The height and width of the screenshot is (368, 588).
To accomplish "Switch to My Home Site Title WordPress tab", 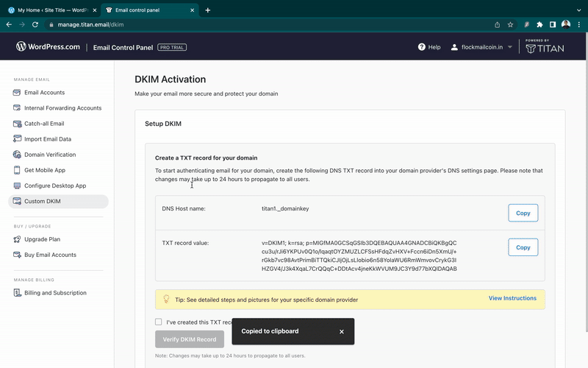I will (51, 10).
